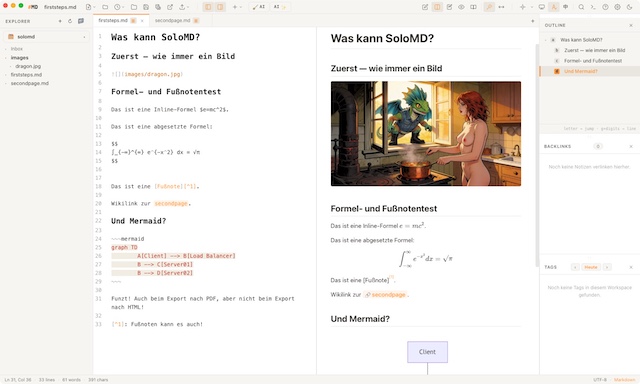Expand dropdown arrow beside sparkle icon
This screenshot has width=640, height=384.
[x=531, y=7]
